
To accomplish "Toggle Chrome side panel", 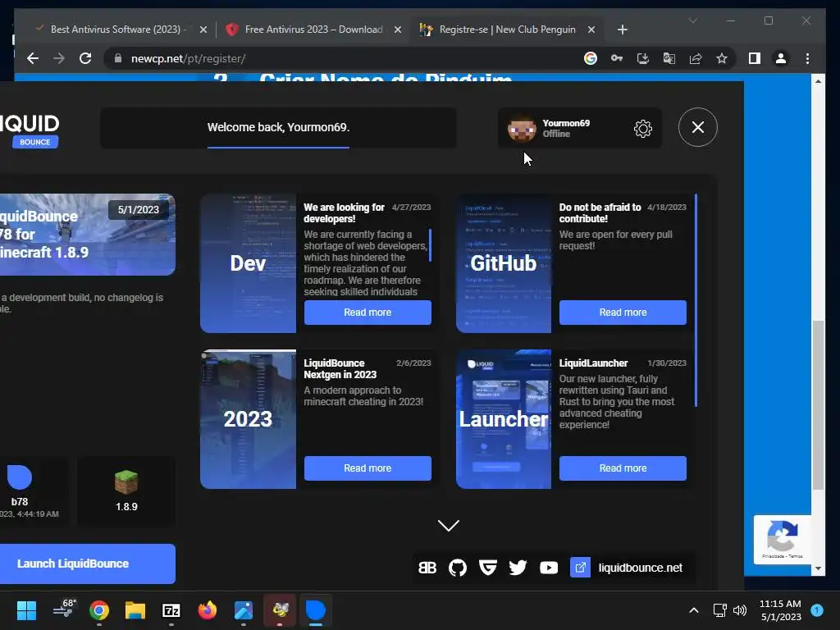I will [755, 58].
